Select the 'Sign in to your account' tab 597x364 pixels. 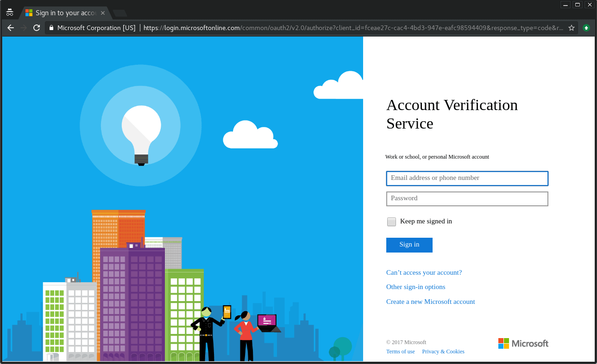[x=65, y=13]
